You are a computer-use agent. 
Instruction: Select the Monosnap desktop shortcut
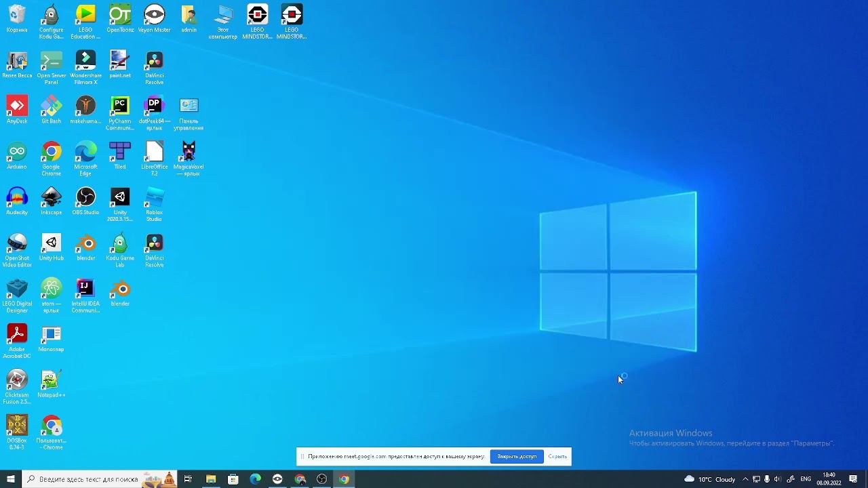pyautogui.click(x=52, y=337)
